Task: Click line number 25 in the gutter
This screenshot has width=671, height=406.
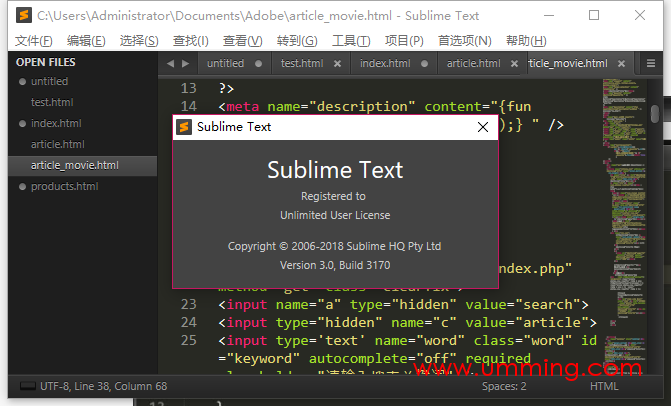Action: (x=188, y=340)
